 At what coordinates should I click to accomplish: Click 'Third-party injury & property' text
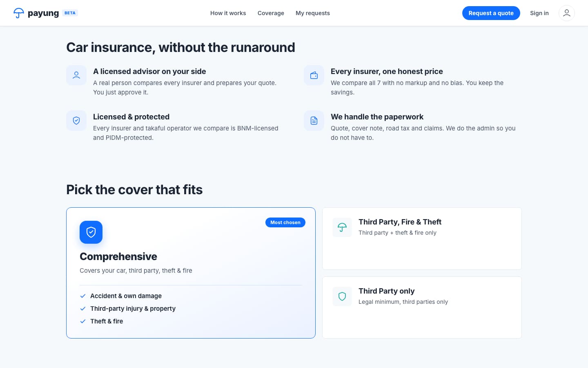point(133,309)
